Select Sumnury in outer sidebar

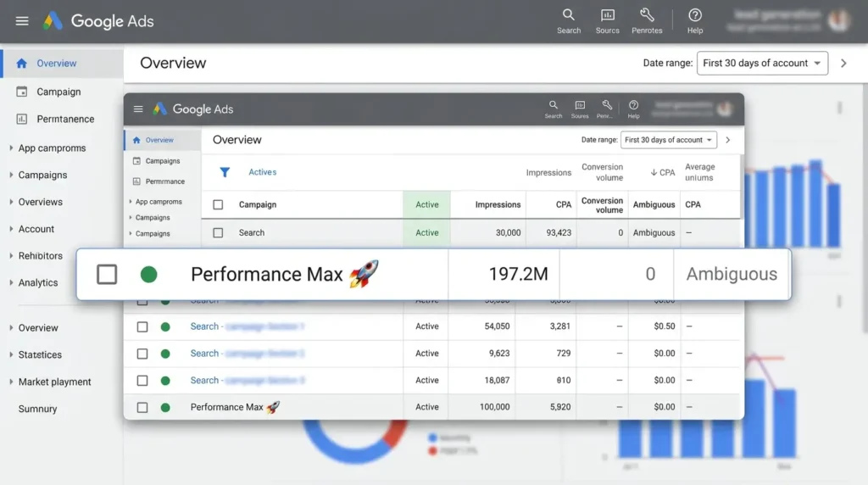tap(37, 410)
